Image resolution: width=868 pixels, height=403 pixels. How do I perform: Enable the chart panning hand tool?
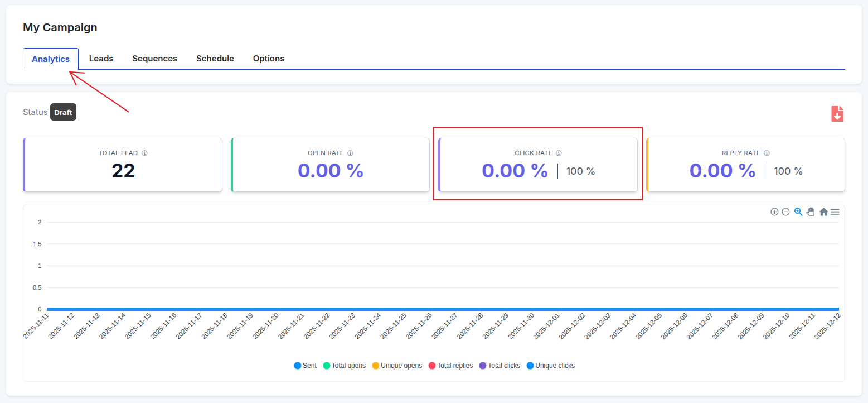coord(810,212)
